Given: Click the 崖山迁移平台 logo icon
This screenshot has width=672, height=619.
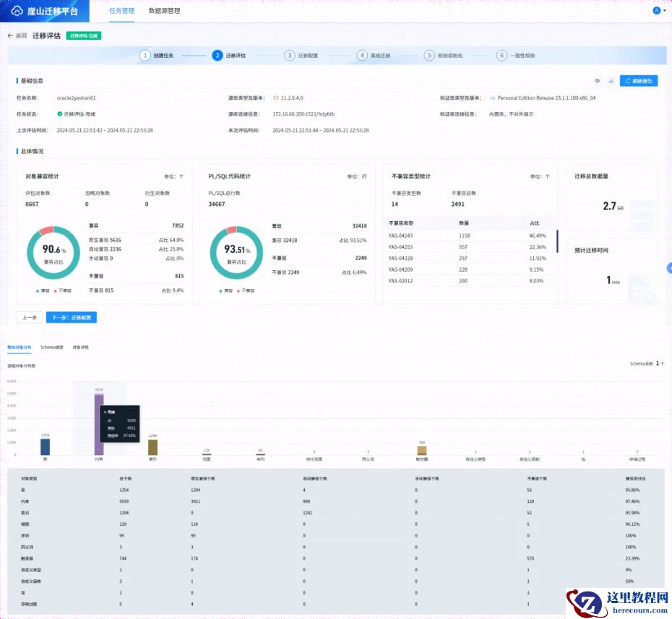Looking at the screenshot, I should [17, 11].
